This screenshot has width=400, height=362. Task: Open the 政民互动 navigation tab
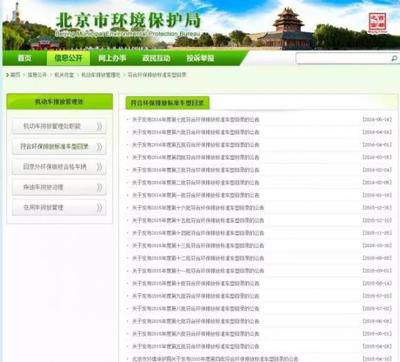coord(156,58)
